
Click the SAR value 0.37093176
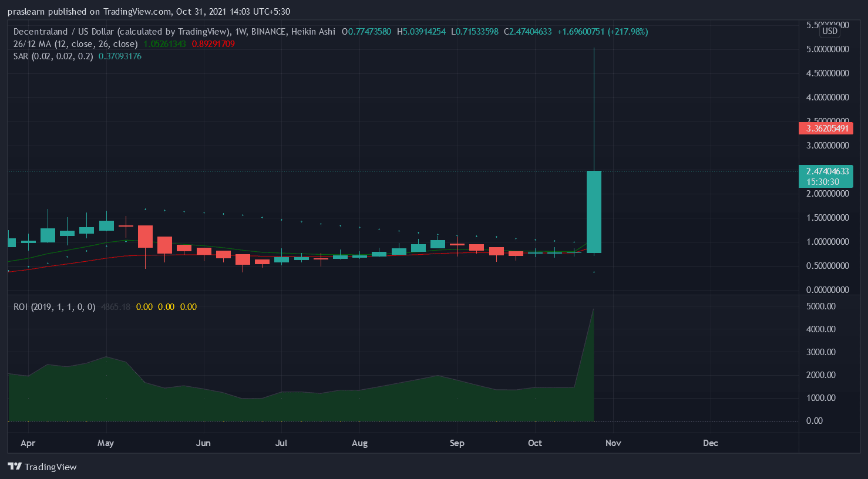pyautogui.click(x=120, y=56)
